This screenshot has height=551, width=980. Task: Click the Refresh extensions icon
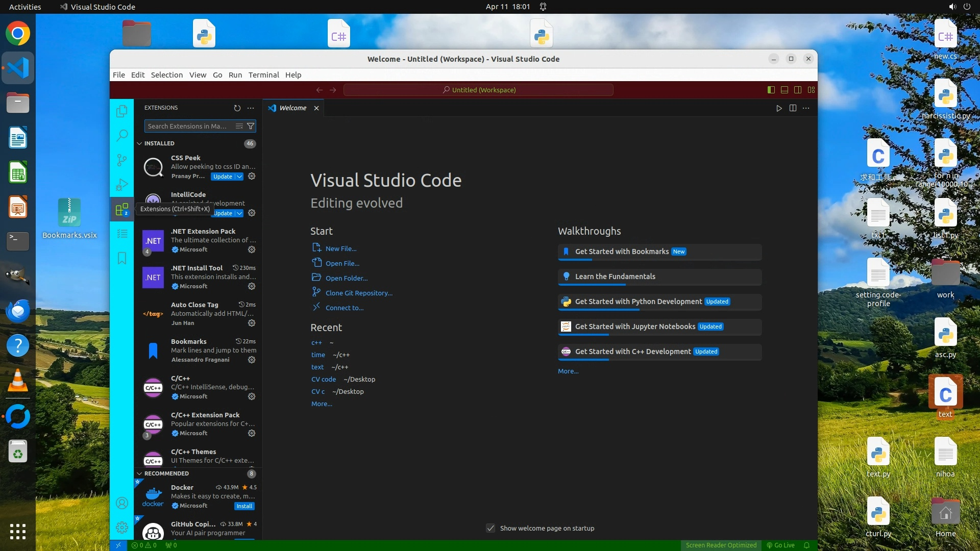point(237,108)
